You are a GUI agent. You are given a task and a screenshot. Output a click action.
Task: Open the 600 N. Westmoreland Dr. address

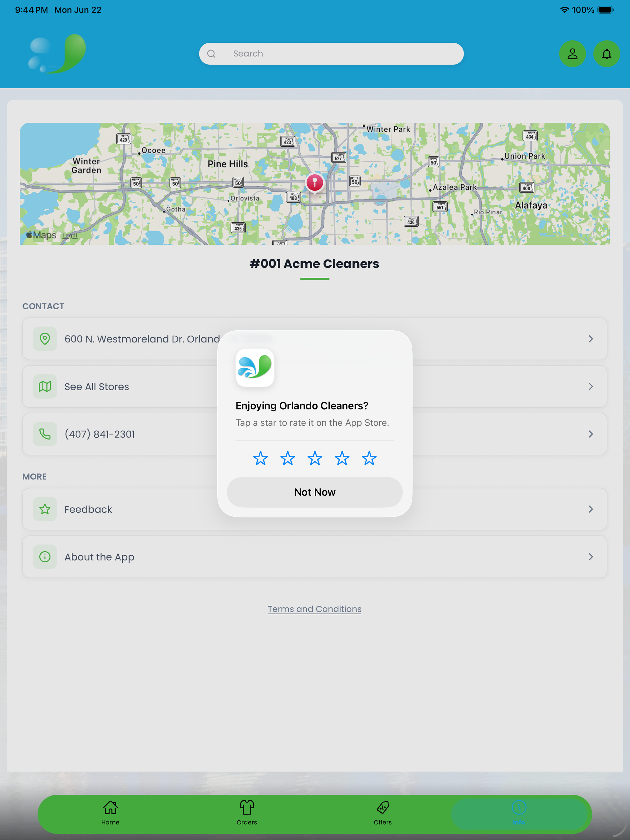pyautogui.click(x=315, y=339)
